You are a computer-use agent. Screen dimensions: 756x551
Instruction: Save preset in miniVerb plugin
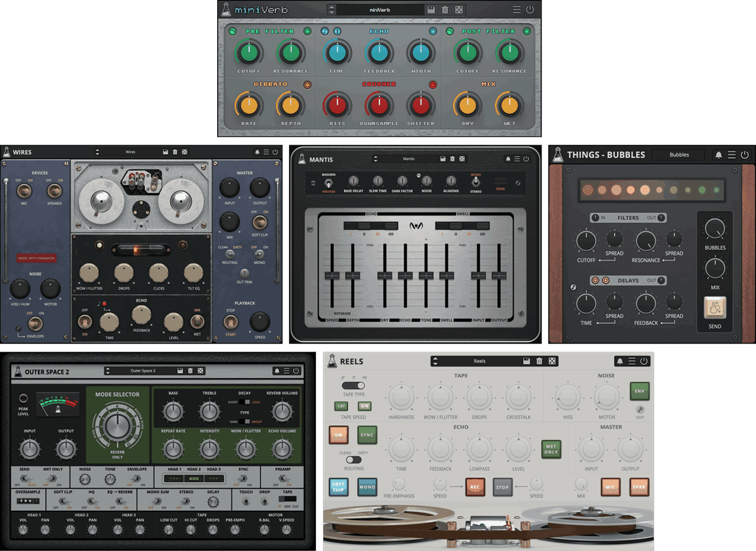click(431, 10)
